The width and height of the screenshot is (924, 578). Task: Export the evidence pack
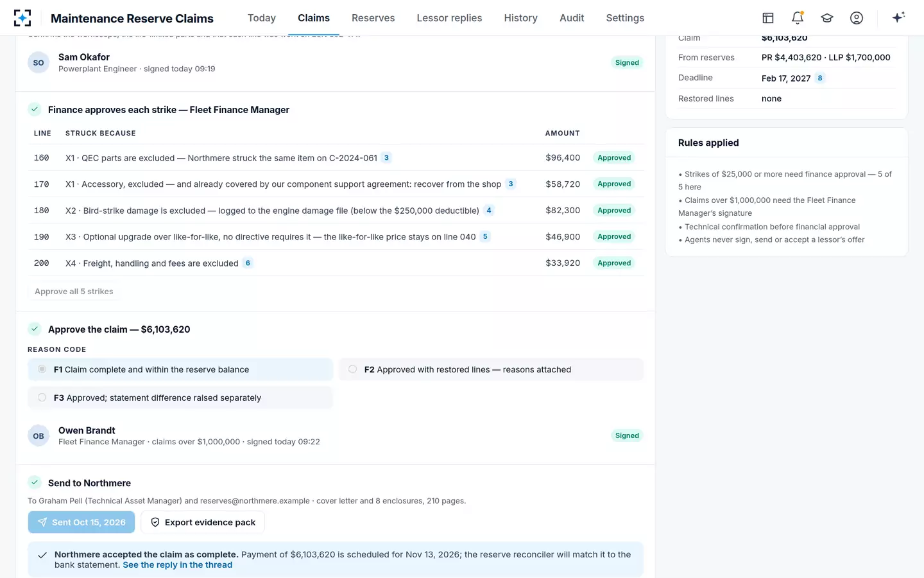pyautogui.click(x=203, y=522)
